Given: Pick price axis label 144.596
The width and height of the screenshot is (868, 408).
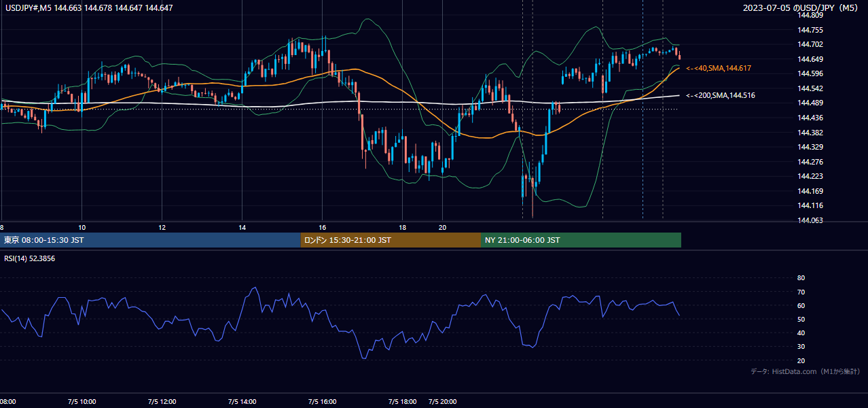Looking at the screenshot, I should click(x=810, y=73).
